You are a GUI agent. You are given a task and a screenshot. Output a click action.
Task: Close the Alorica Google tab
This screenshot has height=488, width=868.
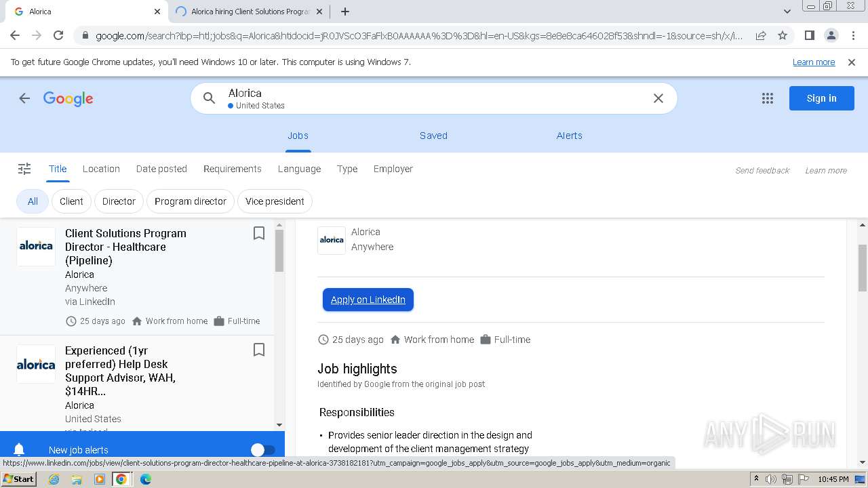point(157,12)
